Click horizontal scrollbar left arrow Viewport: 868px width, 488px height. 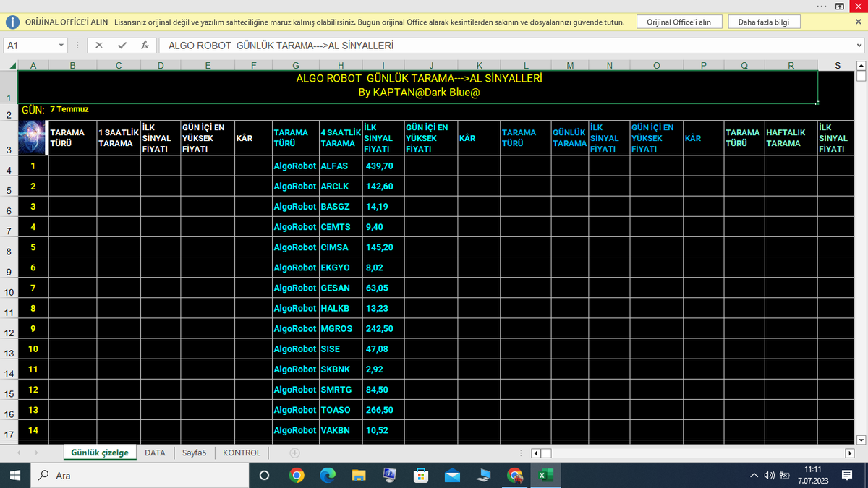tap(536, 453)
